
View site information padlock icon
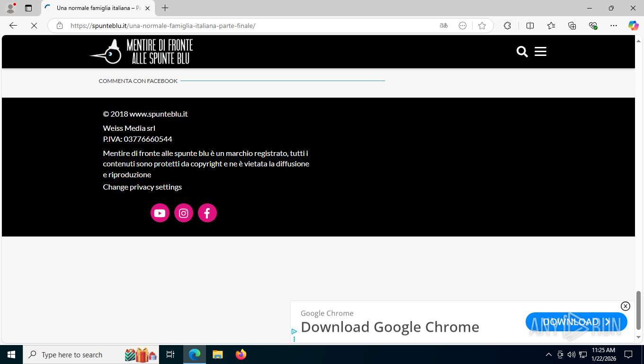[60, 26]
